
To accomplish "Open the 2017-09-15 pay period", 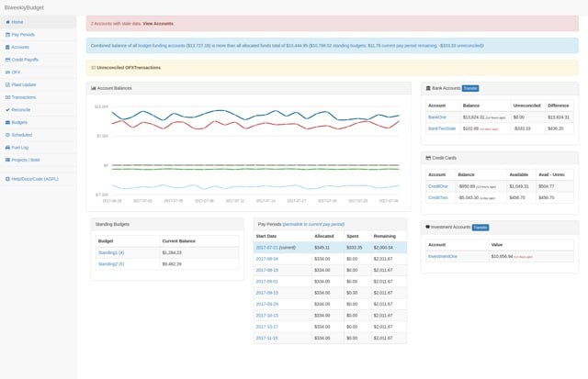I will point(267,293).
